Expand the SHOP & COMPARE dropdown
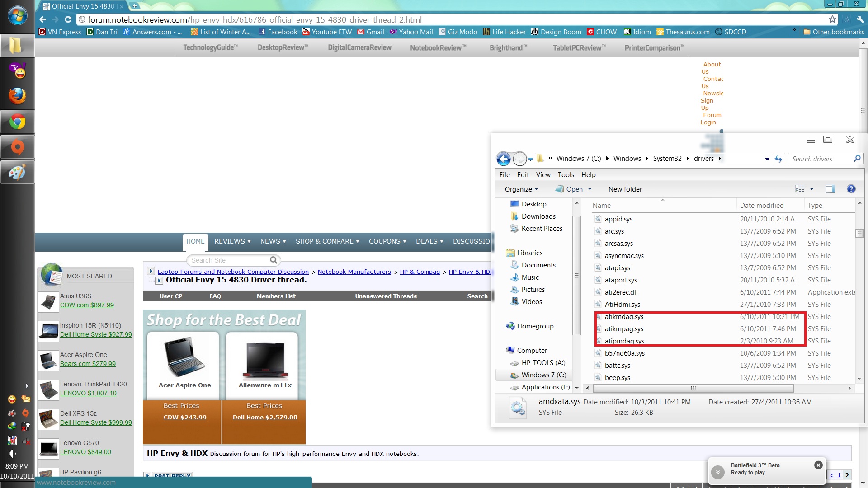The image size is (868, 488). pos(327,241)
